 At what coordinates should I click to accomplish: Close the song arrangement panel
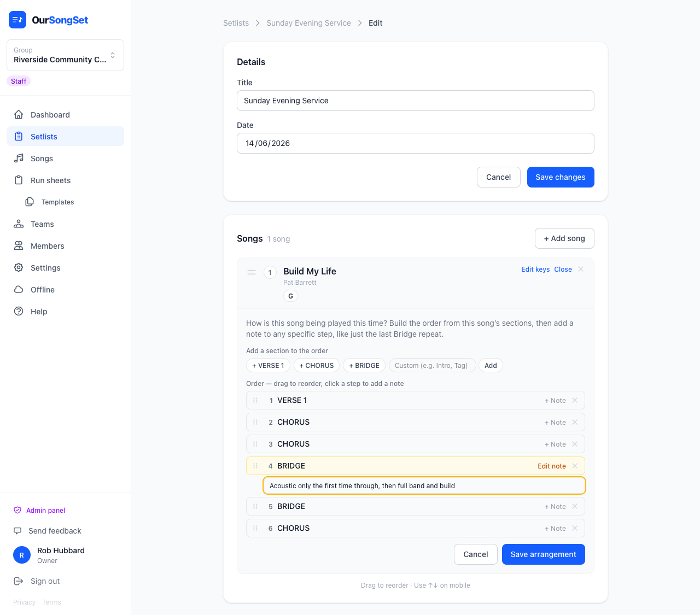(563, 270)
